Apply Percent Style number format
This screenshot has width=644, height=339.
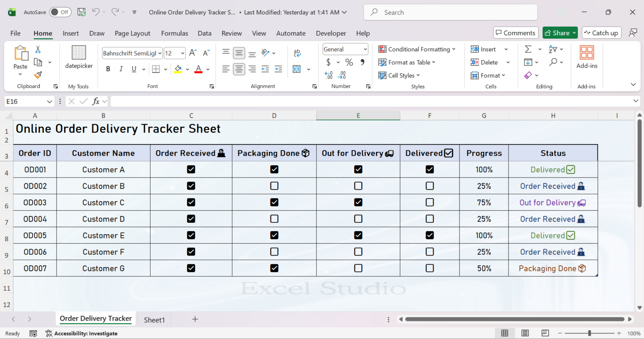click(x=349, y=62)
